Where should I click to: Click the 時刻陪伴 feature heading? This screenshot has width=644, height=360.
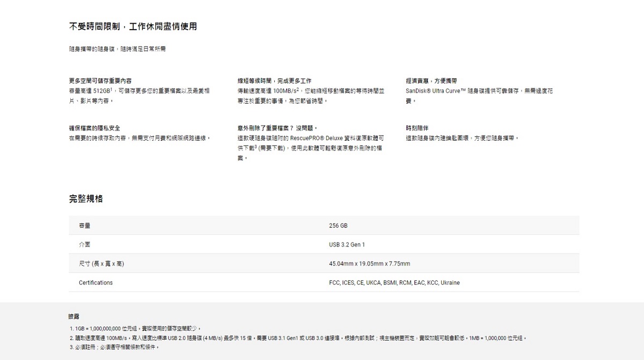417,128
